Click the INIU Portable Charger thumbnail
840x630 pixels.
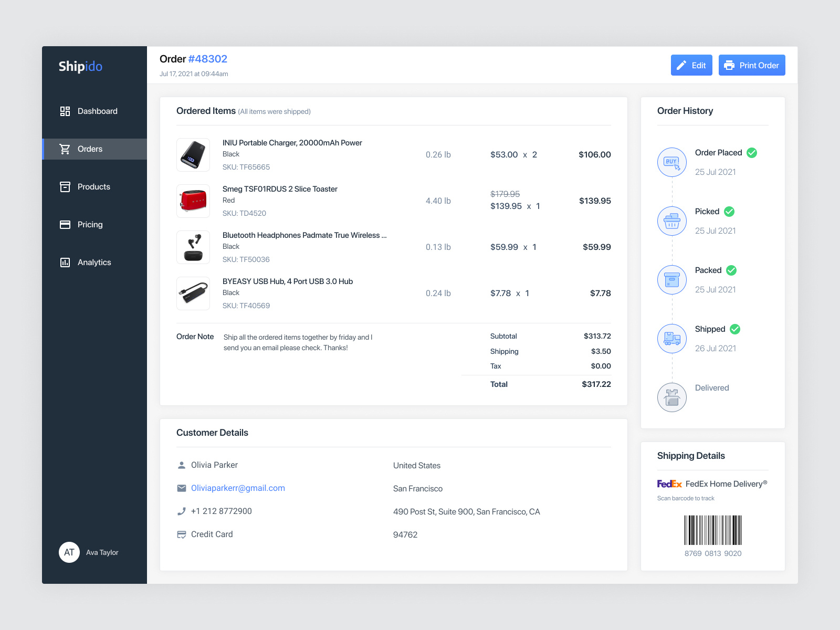coord(193,154)
